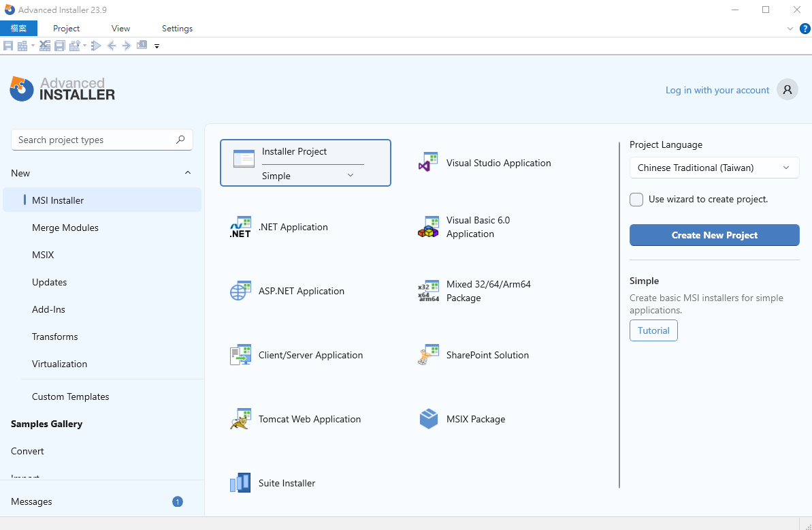This screenshot has height=530, width=812.
Task: Click the Build project toolbar icon
Action: pyautogui.click(x=22, y=46)
